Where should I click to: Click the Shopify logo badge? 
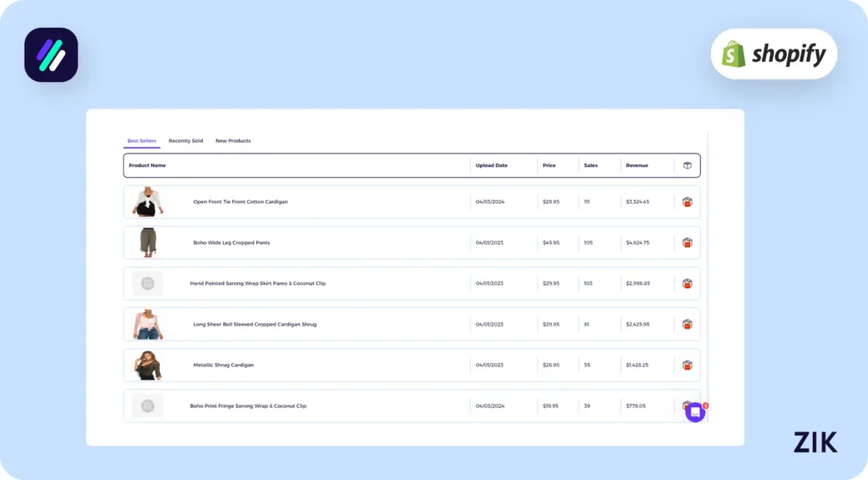click(x=774, y=53)
